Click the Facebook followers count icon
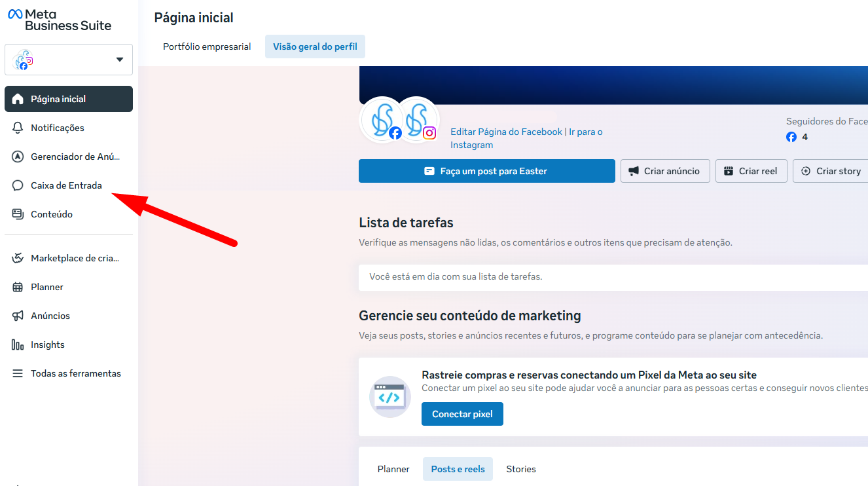The image size is (868, 486). click(791, 137)
